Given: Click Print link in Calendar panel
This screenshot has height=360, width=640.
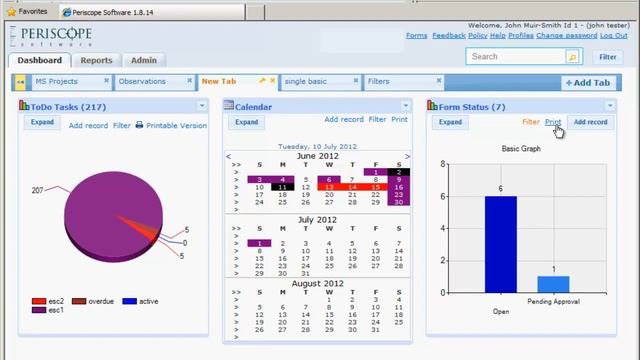Looking at the screenshot, I should [399, 119].
